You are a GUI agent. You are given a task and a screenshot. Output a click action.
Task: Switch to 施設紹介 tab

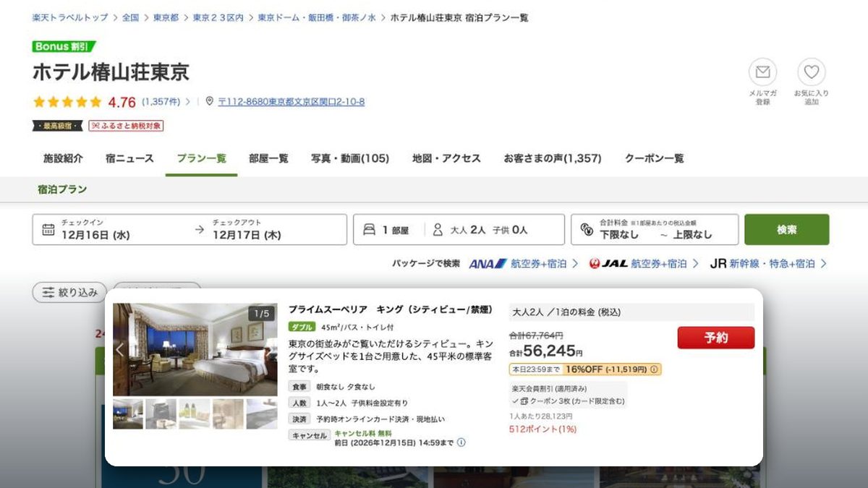coord(63,158)
